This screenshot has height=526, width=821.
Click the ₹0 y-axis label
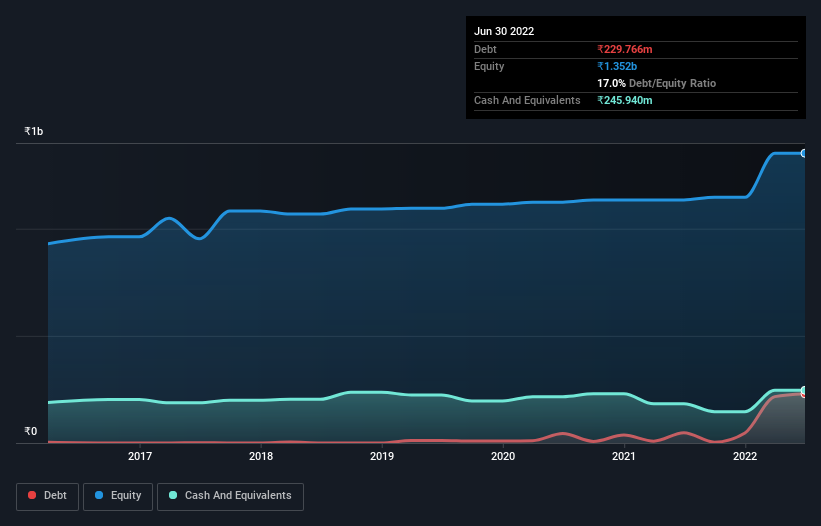pos(31,431)
